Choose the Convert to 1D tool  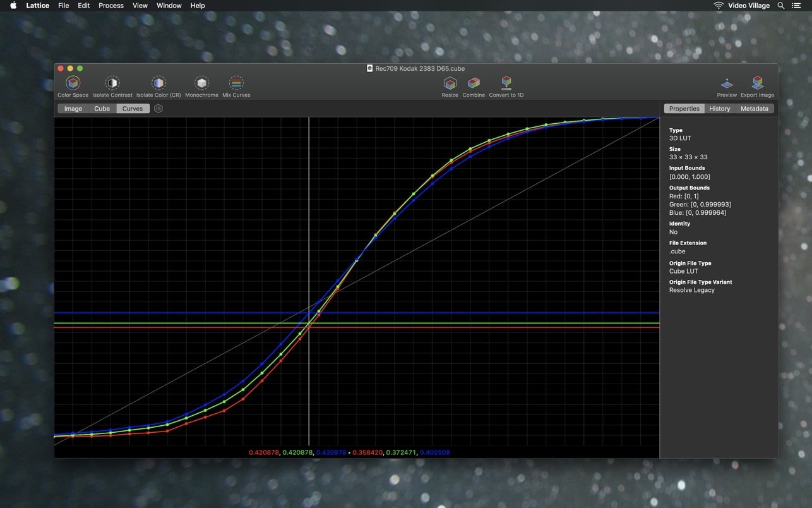(506, 83)
